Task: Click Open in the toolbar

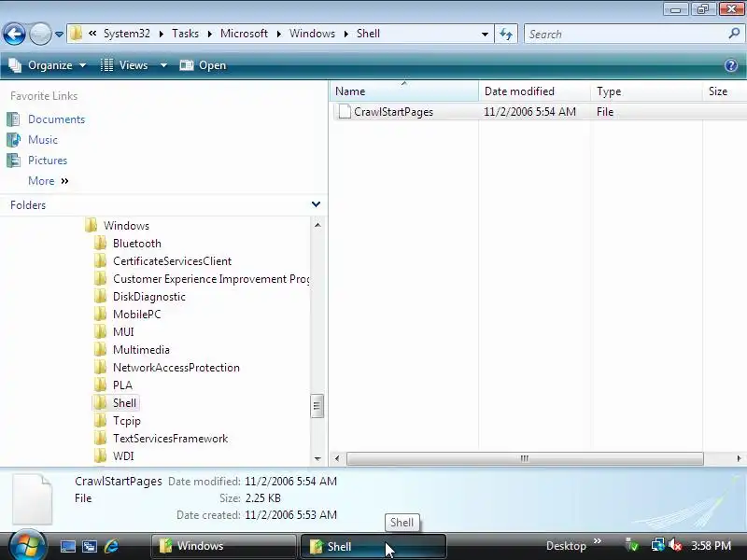Action: point(203,65)
